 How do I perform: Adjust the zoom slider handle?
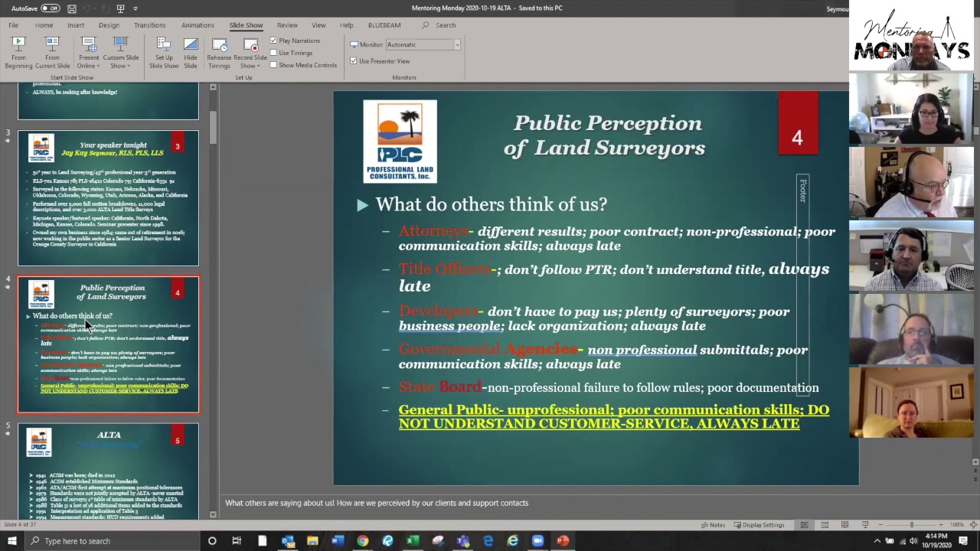point(911,525)
